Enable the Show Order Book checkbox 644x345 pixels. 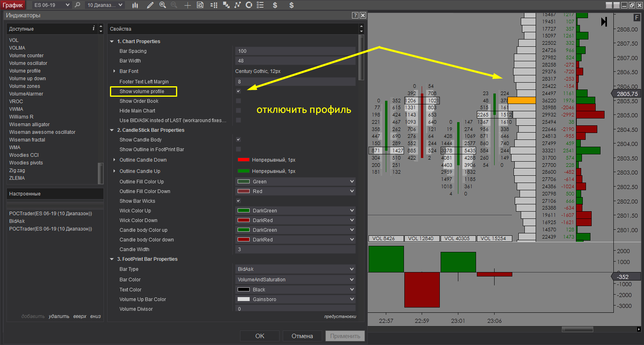point(238,101)
